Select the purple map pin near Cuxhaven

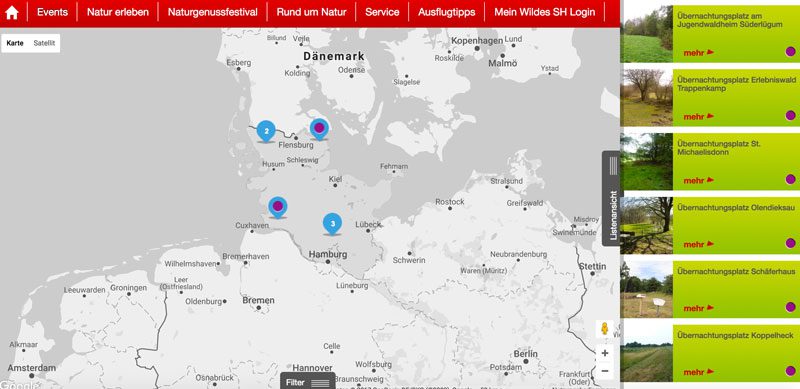(278, 207)
